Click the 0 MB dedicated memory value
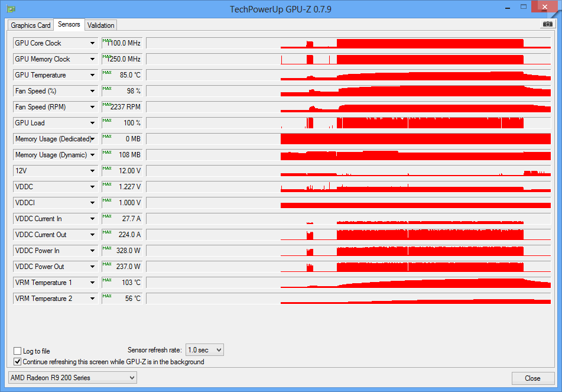This screenshot has height=392, width=562. (x=122, y=139)
